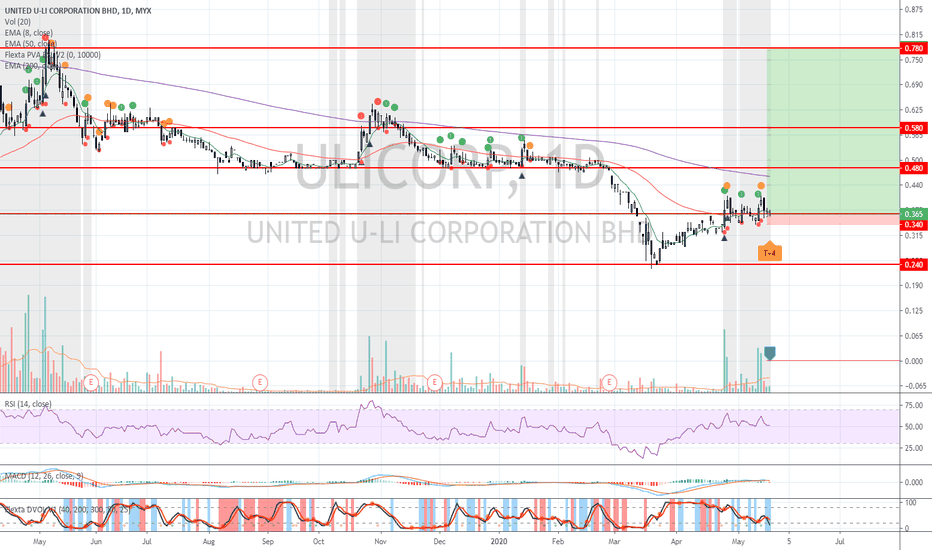Click the Aug label on time axis

209,542
